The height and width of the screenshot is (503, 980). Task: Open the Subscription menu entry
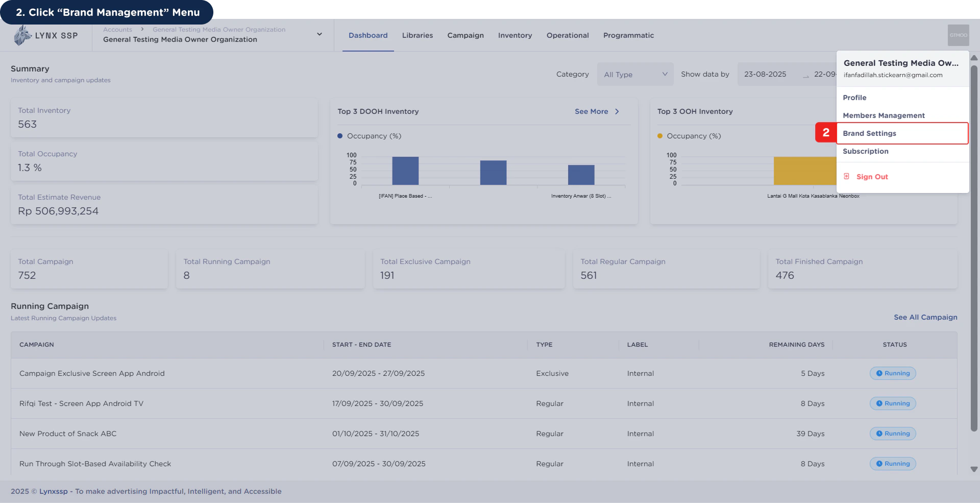tap(902, 151)
